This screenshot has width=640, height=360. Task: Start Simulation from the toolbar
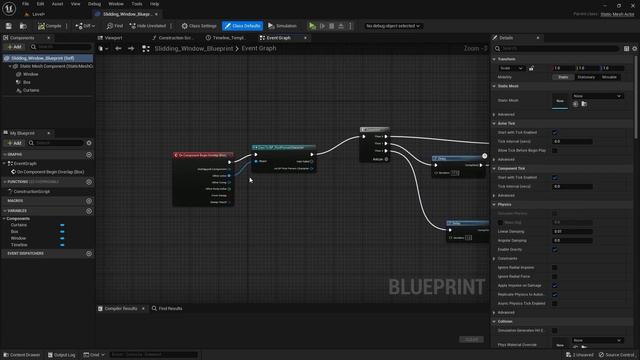282,26
